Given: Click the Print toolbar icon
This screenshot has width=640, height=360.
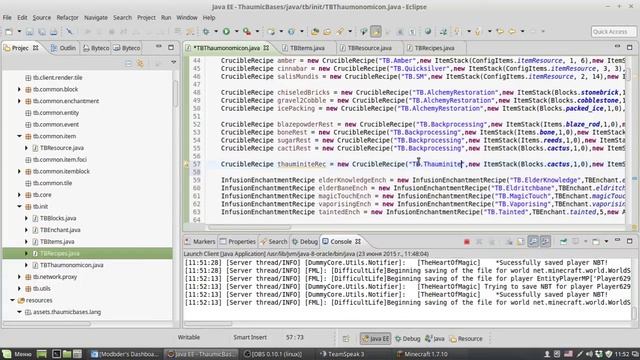Looking at the screenshot, I should click(x=53, y=31).
